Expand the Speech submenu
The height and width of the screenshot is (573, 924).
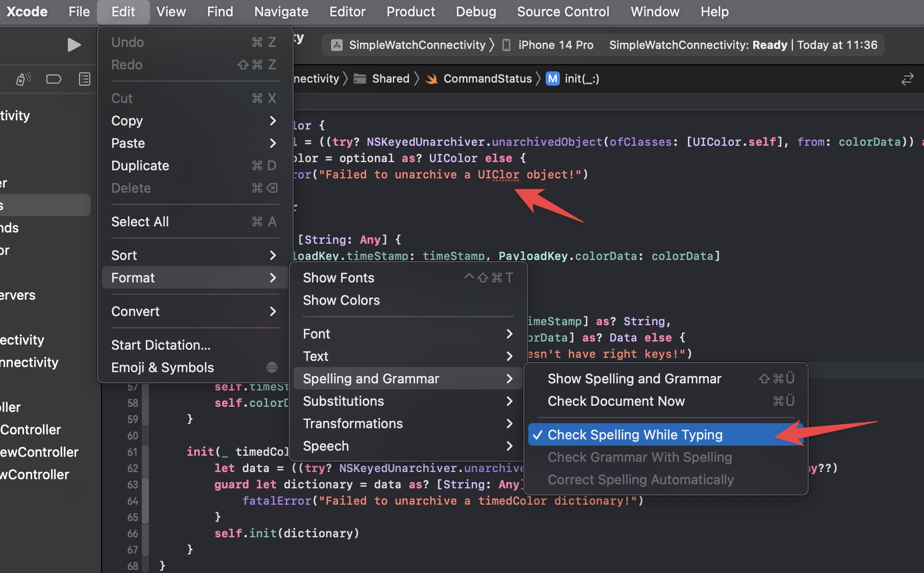408,446
